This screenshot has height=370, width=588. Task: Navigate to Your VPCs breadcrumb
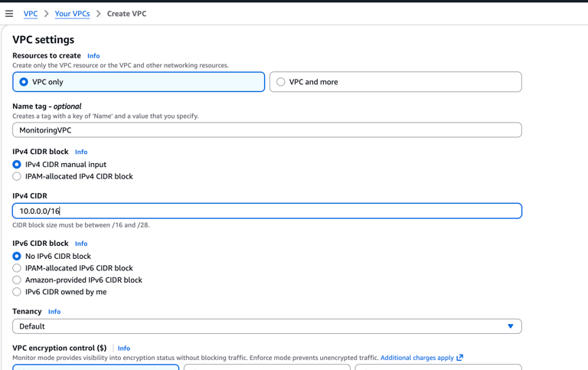pyautogui.click(x=72, y=14)
